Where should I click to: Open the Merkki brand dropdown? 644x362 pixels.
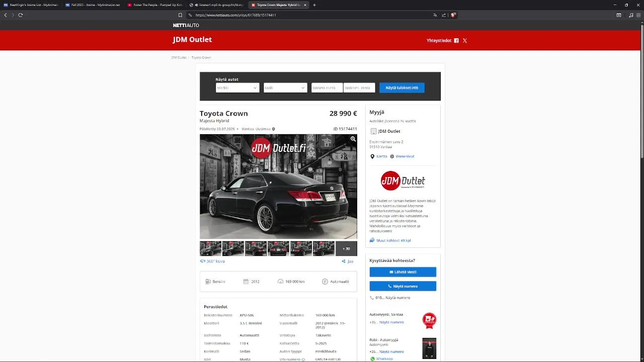click(237, 88)
